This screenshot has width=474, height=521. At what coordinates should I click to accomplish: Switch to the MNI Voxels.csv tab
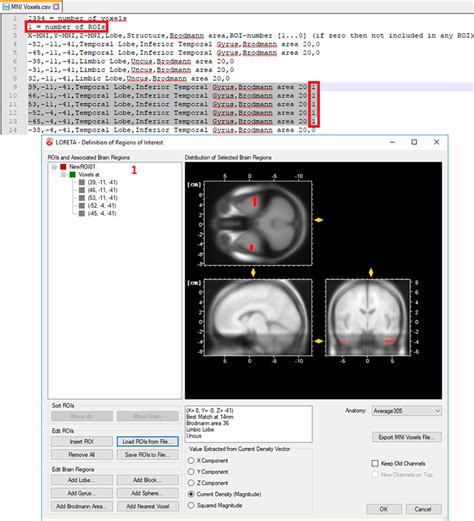pos(31,6)
